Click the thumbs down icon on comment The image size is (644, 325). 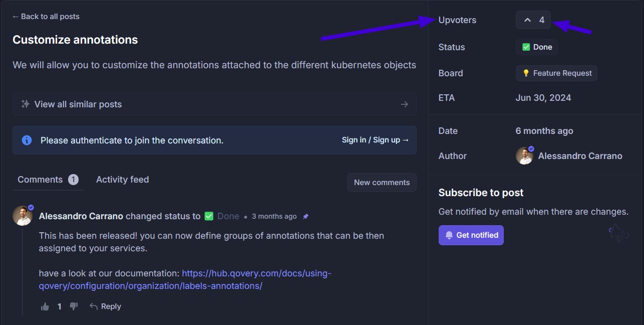click(74, 306)
